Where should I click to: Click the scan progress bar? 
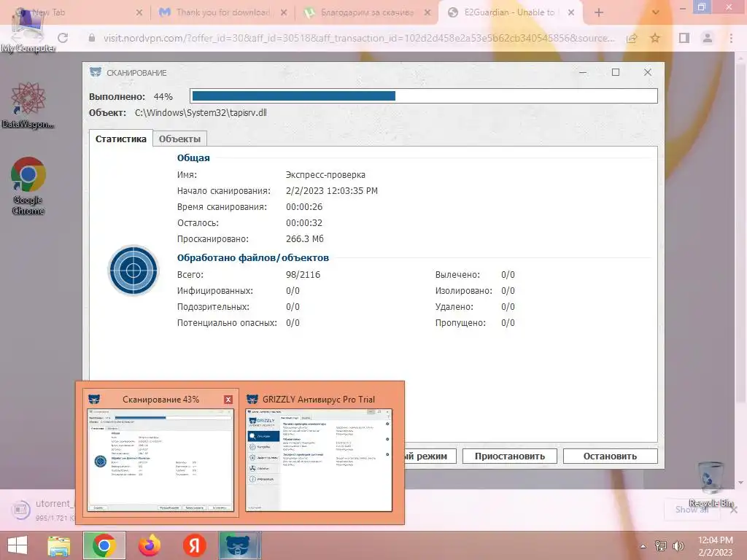[424, 96]
